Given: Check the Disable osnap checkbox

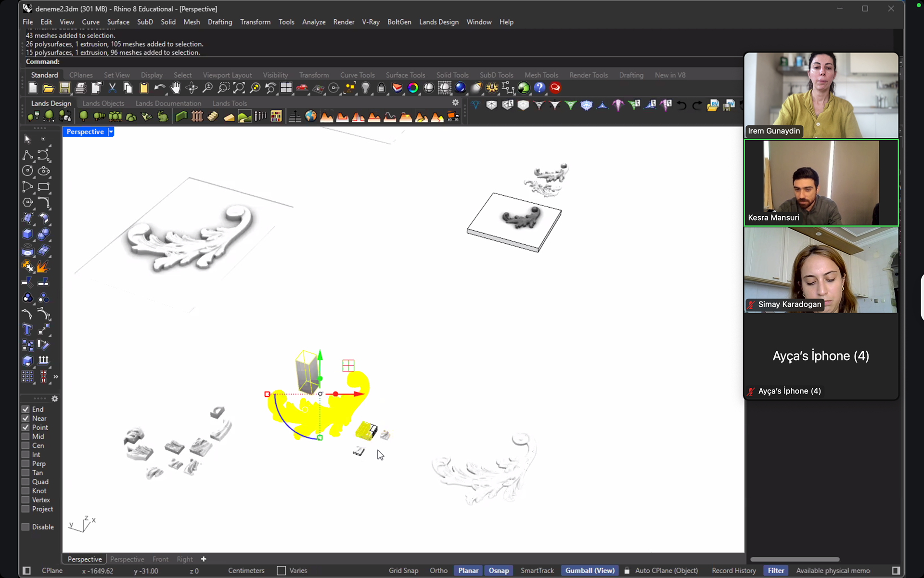Looking at the screenshot, I should click(26, 527).
